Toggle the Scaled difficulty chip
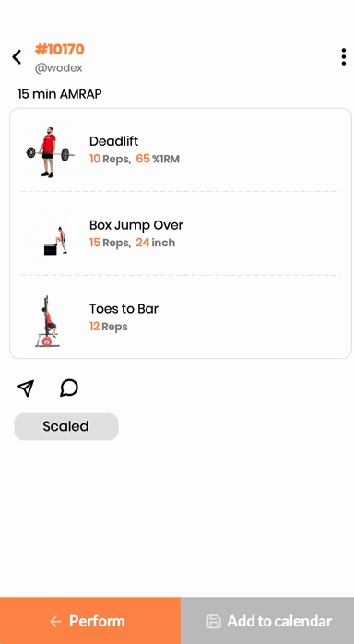Screen dimensions: 354x644 point(66,427)
